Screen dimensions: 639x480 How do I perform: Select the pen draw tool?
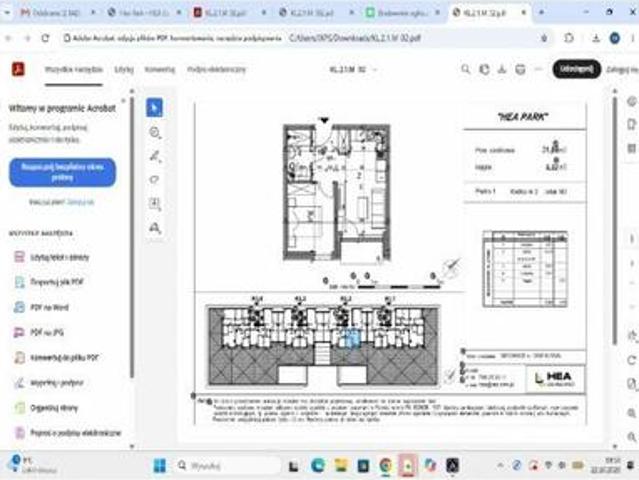155,156
